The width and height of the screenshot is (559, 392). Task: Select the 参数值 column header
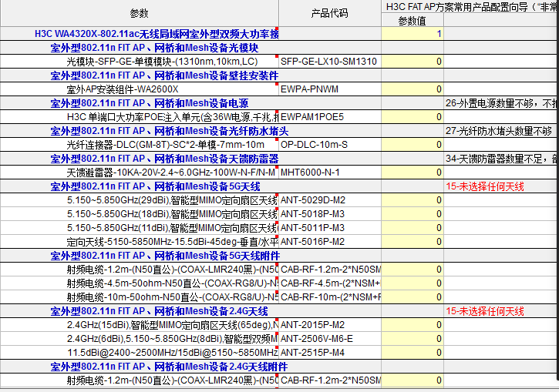413,21
